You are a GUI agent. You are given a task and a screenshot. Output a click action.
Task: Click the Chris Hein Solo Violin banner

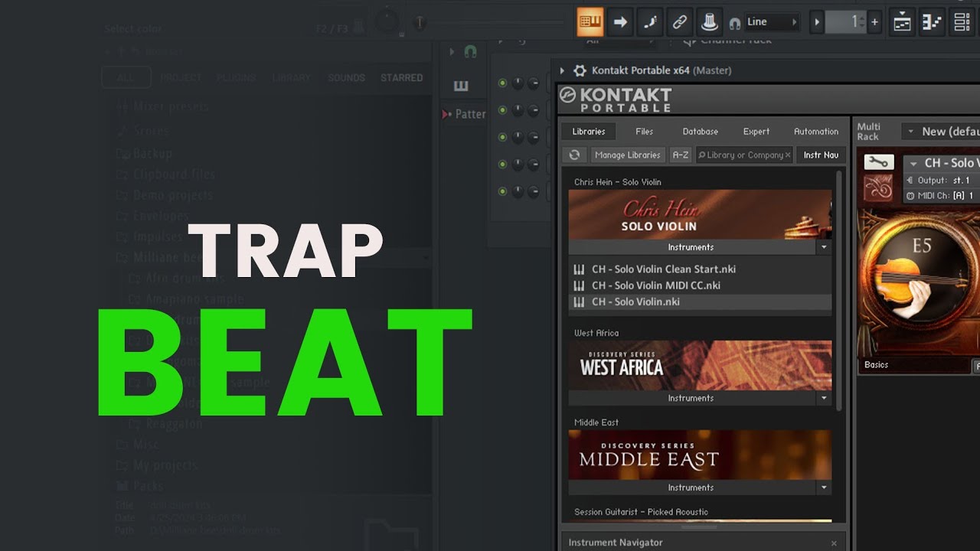click(700, 214)
